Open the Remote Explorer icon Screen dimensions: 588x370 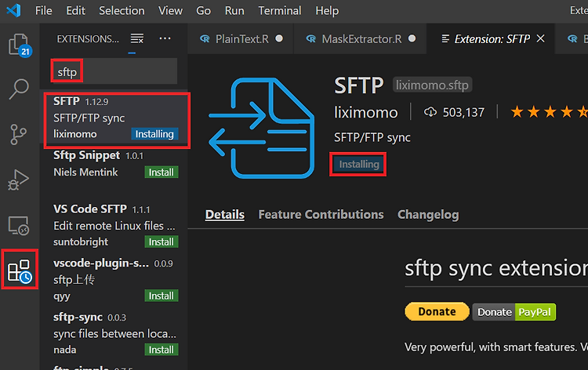19,225
